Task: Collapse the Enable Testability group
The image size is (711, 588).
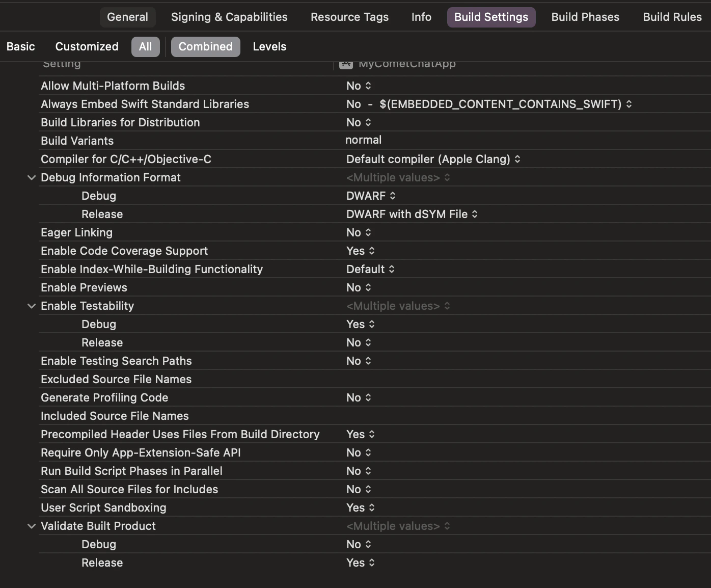Action: click(32, 306)
